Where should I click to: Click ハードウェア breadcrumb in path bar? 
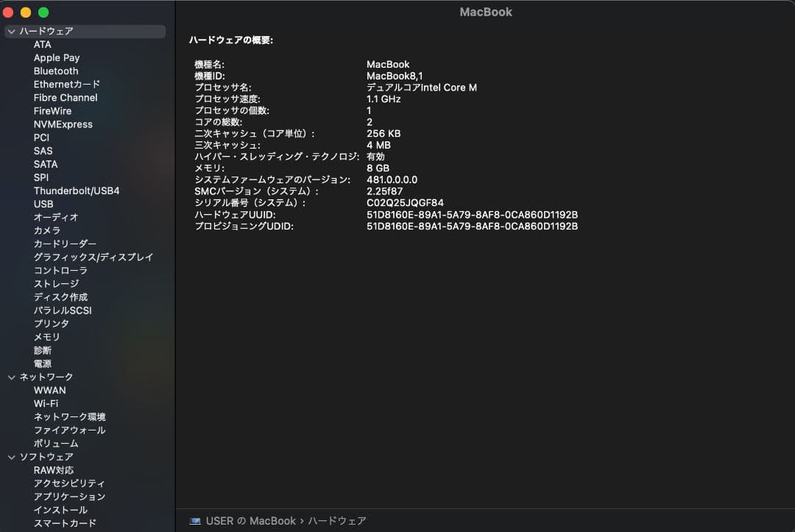[337, 521]
